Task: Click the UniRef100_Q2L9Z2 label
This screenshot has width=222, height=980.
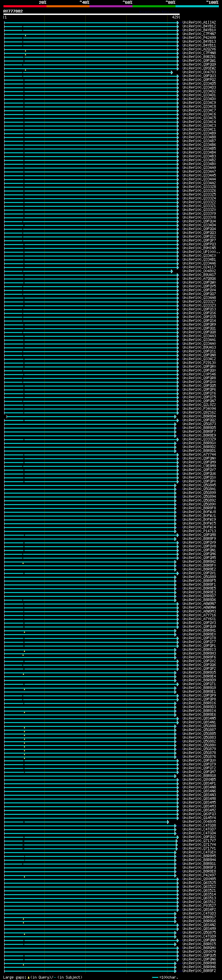Action: tap(199, 405)
